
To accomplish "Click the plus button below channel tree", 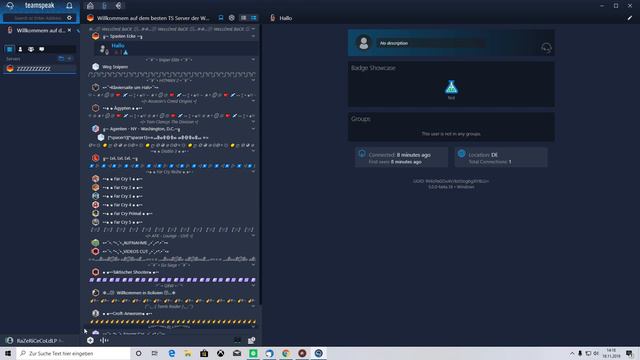I will click(x=90, y=340).
